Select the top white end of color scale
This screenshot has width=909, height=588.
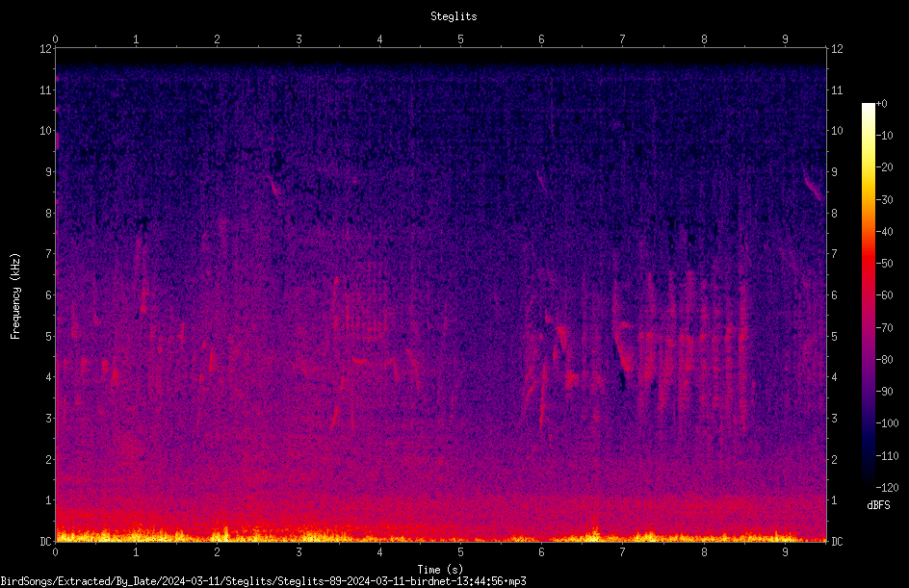(868, 108)
